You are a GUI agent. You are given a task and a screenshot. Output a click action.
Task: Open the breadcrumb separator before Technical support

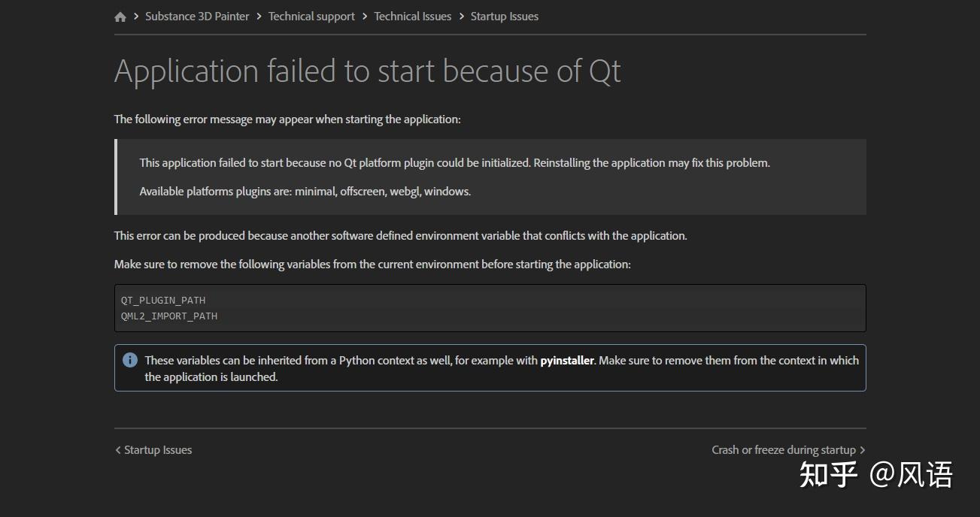coord(258,16)
